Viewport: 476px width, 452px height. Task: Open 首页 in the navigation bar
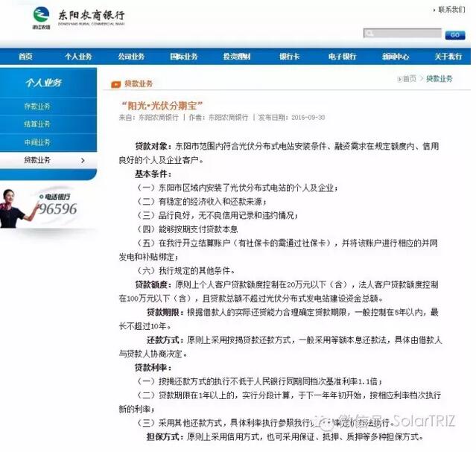[25, 57]
